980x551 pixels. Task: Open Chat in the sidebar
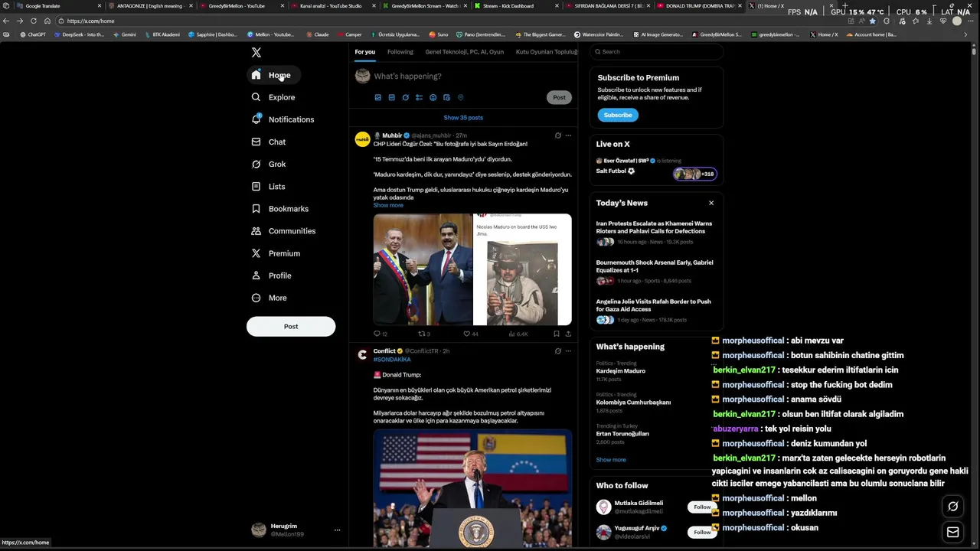pos(269,142)
